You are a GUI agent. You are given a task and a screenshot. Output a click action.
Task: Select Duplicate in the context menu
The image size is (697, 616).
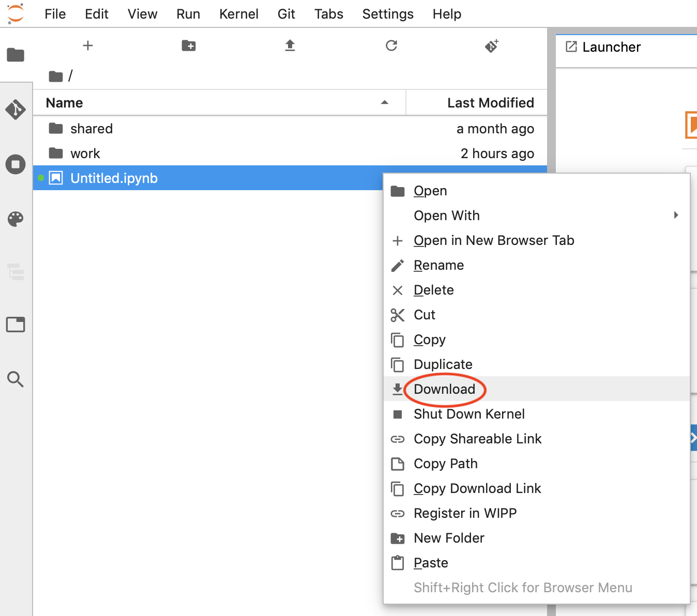click(x=536, y=364)
